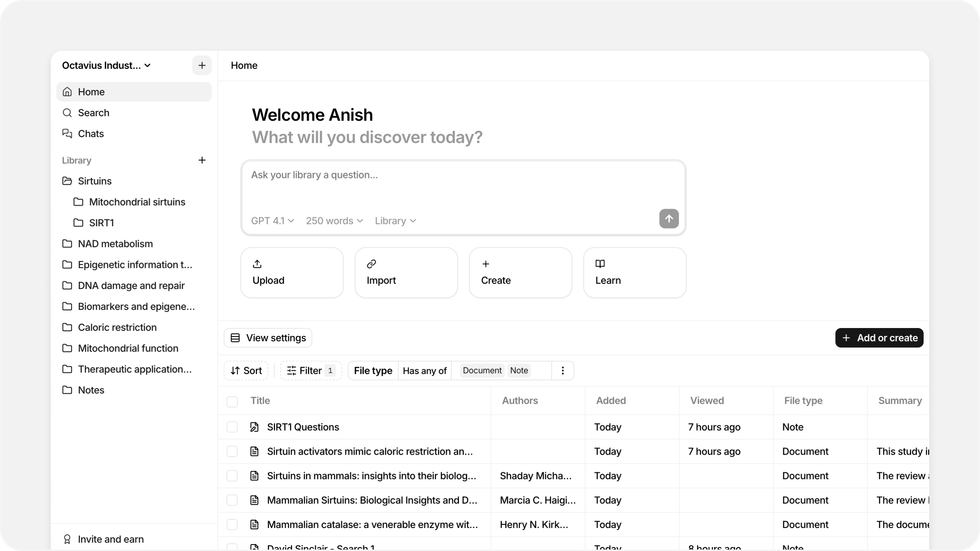Submit the question with the up-arrow button

[x=669, y=219]
